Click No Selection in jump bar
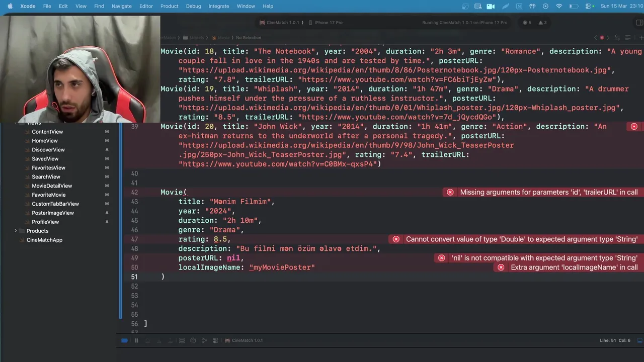The width and height of the screenshot is (644, 362). tap(249, 38)
